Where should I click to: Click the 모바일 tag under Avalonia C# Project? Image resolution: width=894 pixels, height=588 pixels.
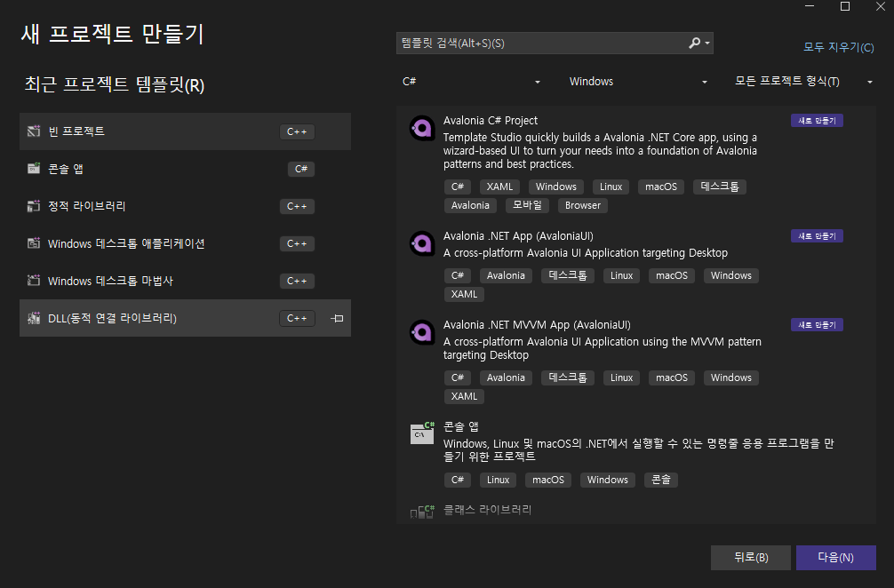pyautogui.click(x=527, y=205)
